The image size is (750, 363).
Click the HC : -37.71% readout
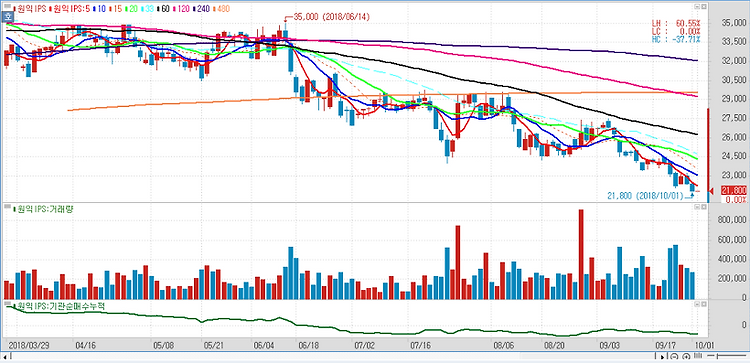coord(676,39)
